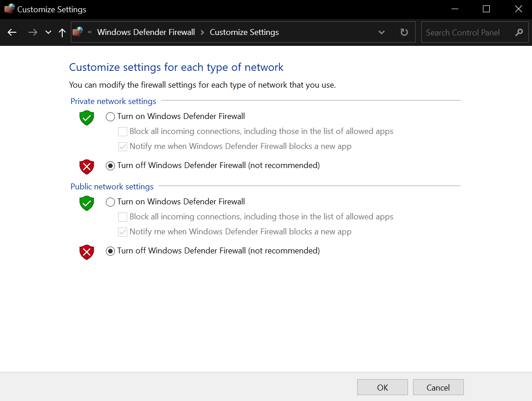This screenshot has width=532, height=401.
Task: Refresh the Customize Settings page
Action: pos(404,32)
